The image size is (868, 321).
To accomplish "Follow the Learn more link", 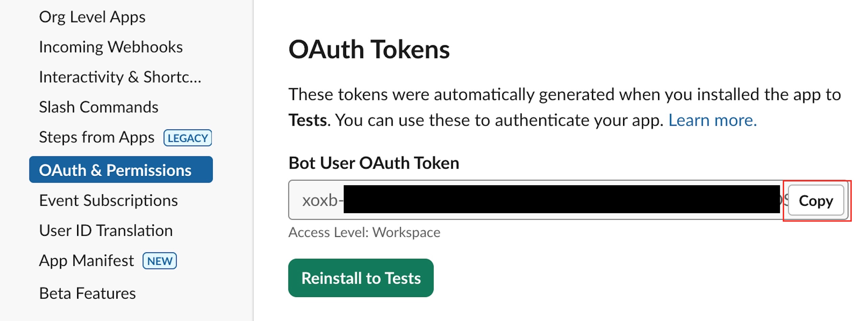I will pos(712,120).
